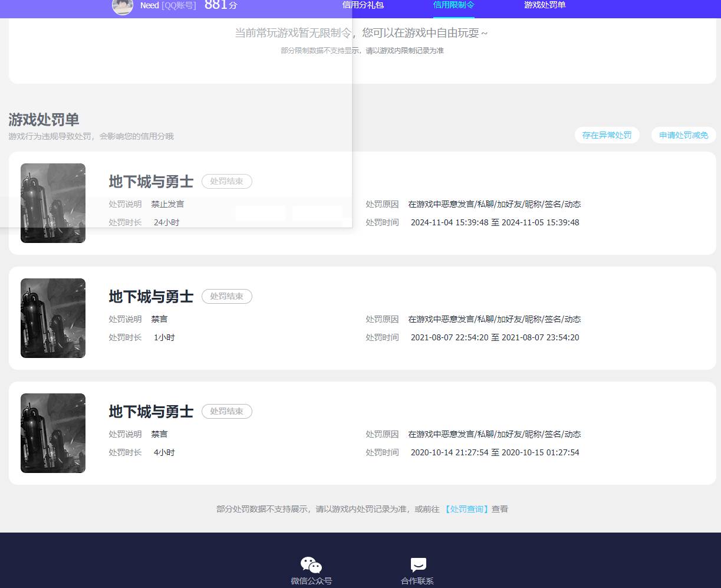721x588 pixels.
Task: Open the 【处罚查询】 link
Action: click(466, 508)
